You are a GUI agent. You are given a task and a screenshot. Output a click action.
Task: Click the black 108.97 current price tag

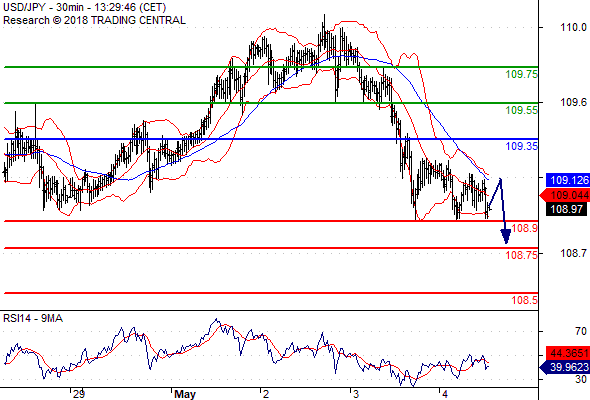(566, 209)
